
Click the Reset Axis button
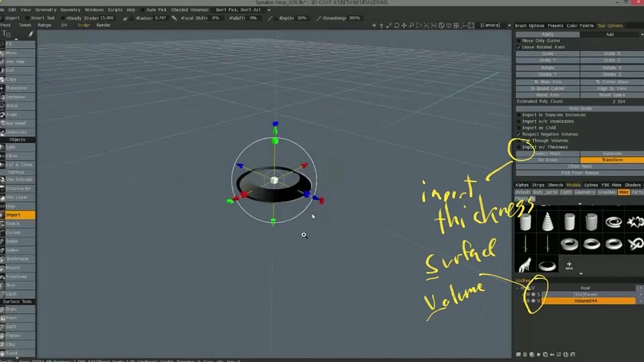click(547, 95)
